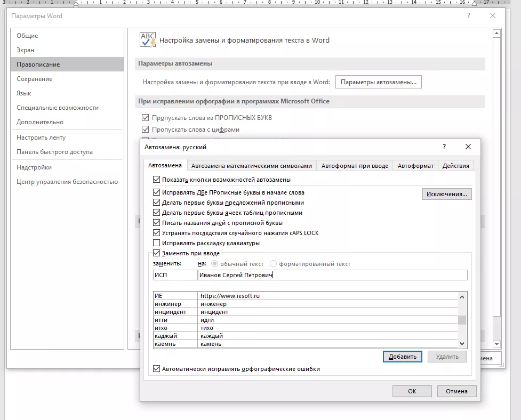Screen dimensions: 521x420
Task: Open Настроить ленту category
Action: [x=67, y=138]
